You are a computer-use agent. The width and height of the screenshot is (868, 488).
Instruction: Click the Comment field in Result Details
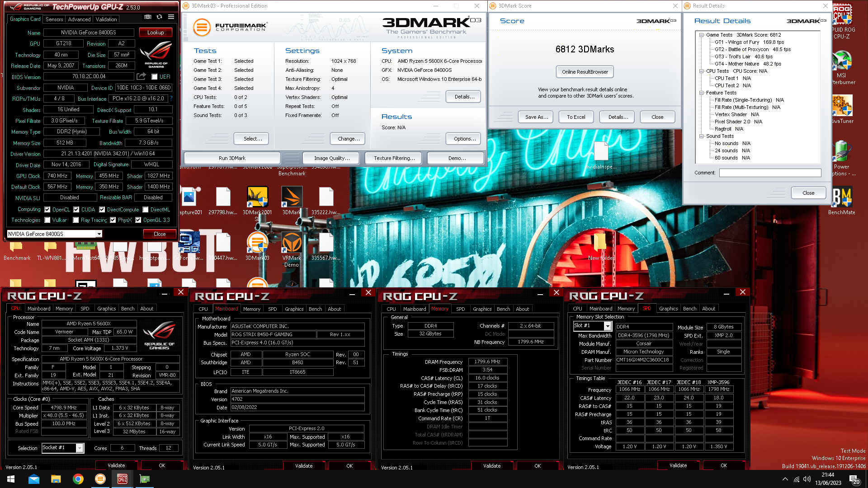pyautogui.click(x=770, y=173)
